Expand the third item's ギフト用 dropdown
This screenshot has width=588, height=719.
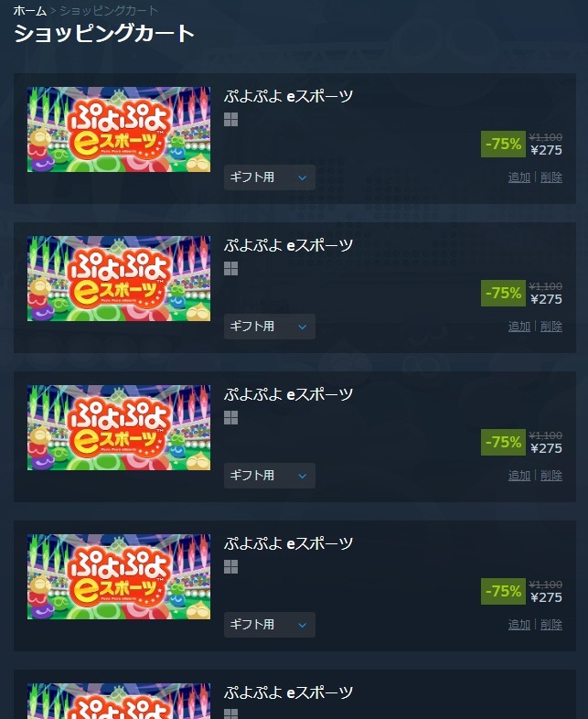[x=270, y=476]
